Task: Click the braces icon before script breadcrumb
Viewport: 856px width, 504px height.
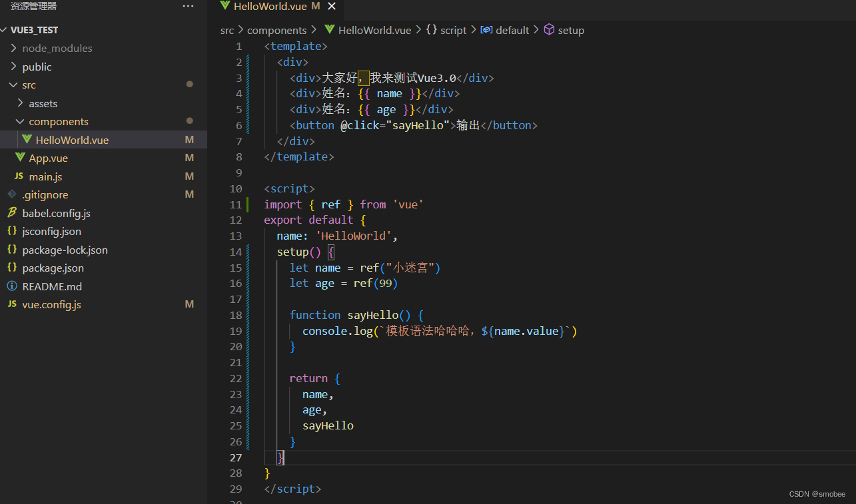Action: 432,30
